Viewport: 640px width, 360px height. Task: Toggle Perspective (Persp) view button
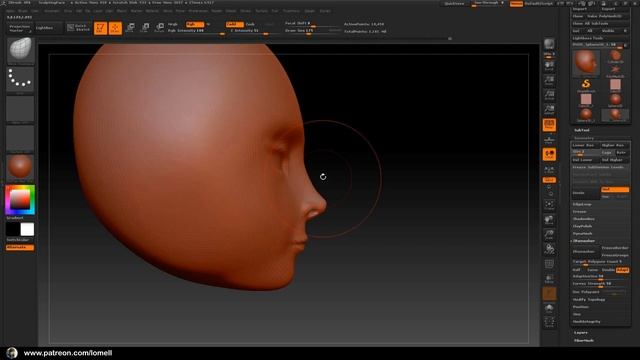(x=549, y=125)
